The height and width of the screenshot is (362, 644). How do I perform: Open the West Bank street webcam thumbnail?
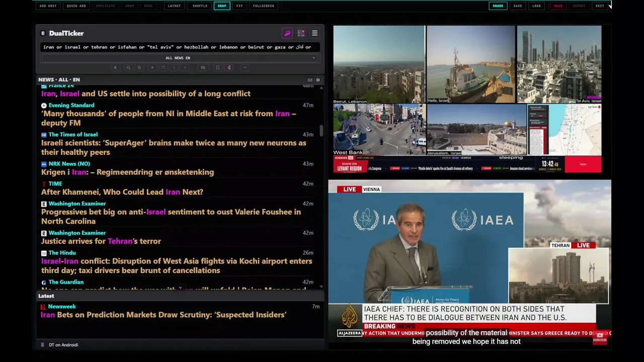click(379, 130)
